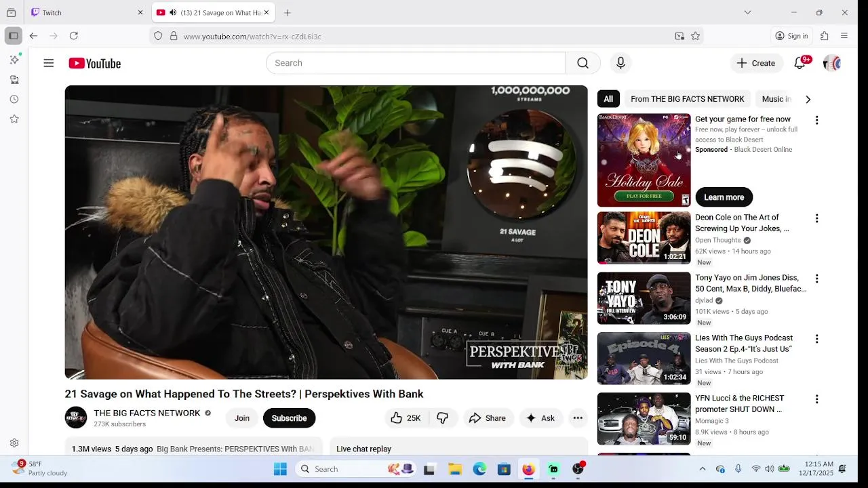
Task: Open Live chat replay panel
Action: tap(458, 447)
